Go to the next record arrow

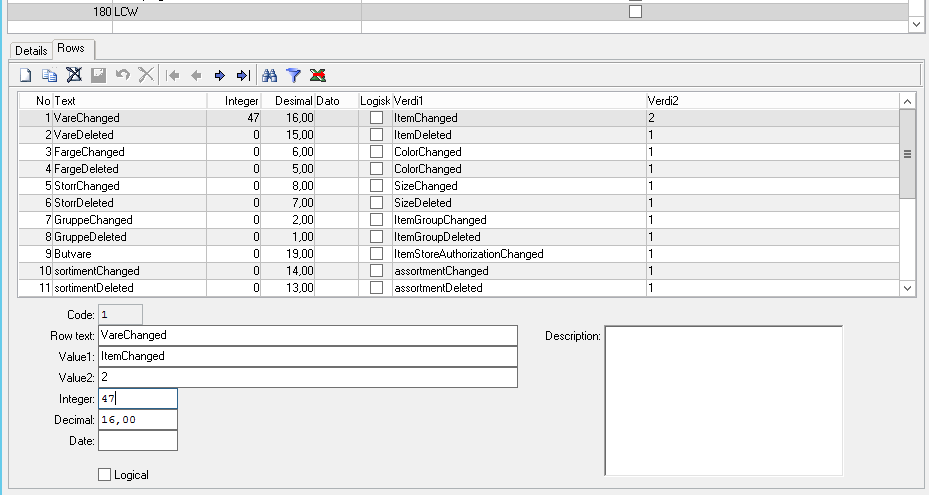pos(219,75)
